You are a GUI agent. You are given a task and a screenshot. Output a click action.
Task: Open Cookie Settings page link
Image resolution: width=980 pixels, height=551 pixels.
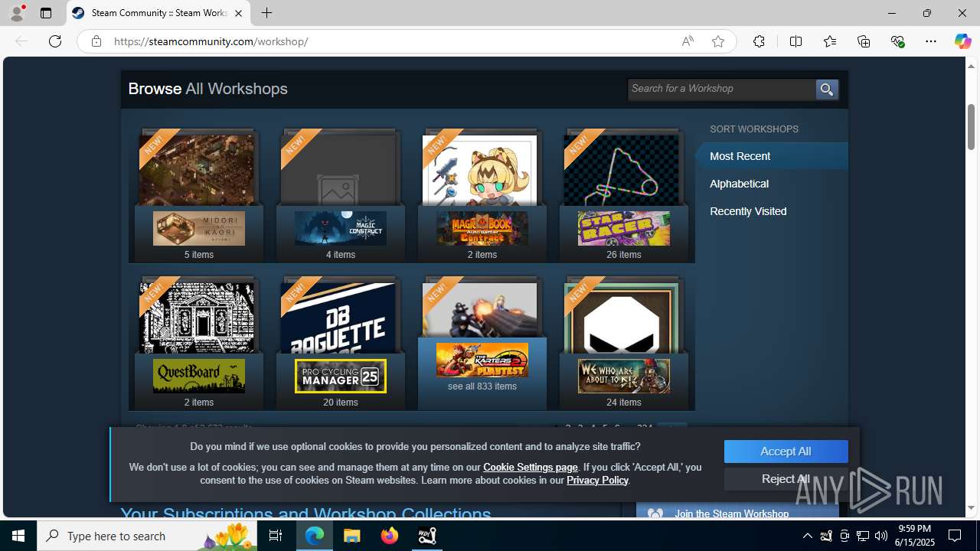tap(531, 467)
